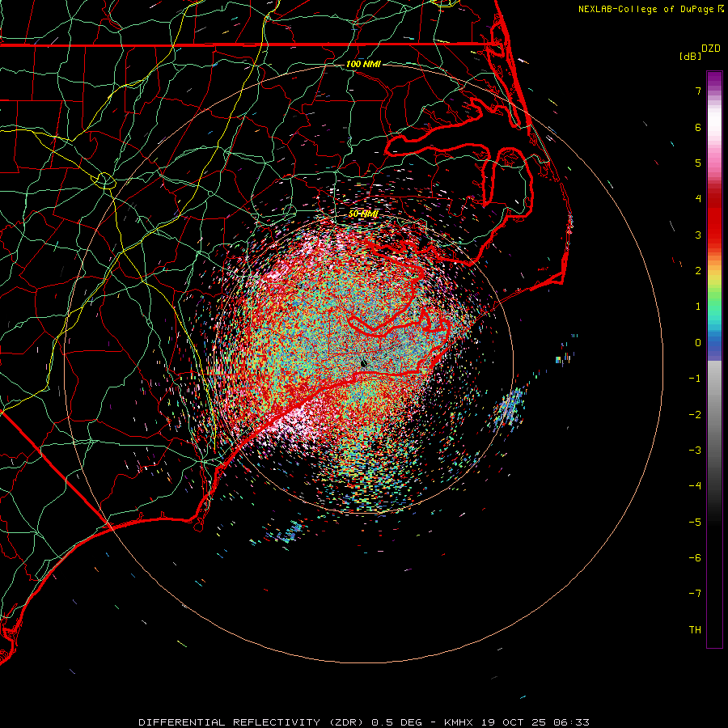
Task: Click the -6 dB value on color scale
Action: point(695,558)
